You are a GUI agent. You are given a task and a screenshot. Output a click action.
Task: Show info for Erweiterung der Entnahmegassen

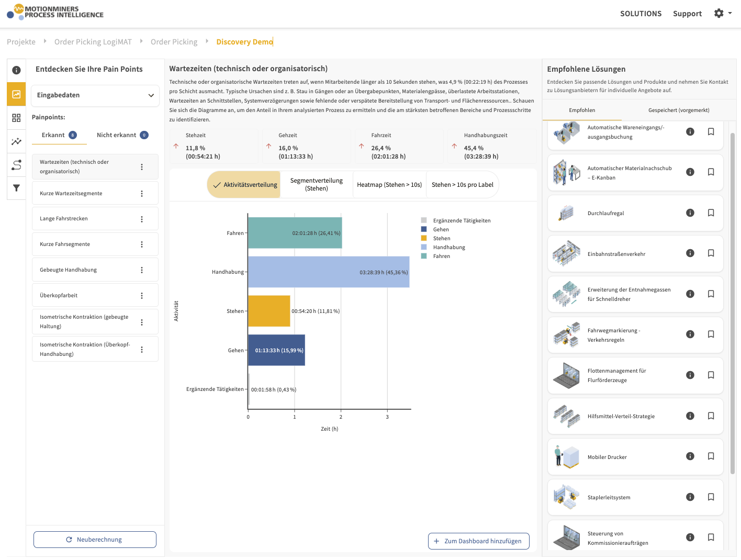coord(690,294)
